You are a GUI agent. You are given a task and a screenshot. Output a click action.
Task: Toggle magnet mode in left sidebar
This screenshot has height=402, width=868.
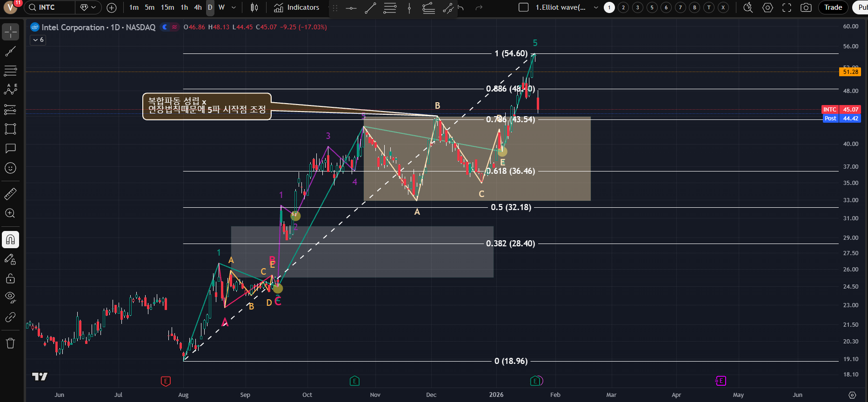[x=10, y=240]
